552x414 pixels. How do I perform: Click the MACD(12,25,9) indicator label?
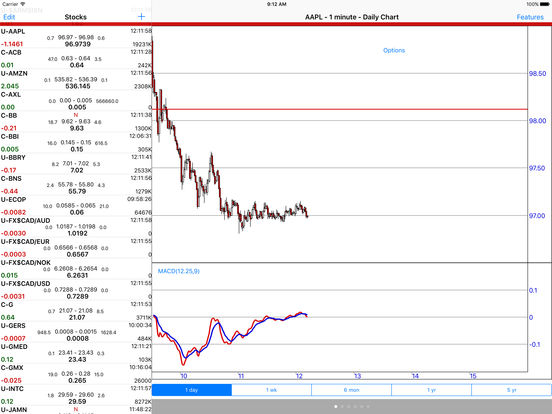click(178, 271)
